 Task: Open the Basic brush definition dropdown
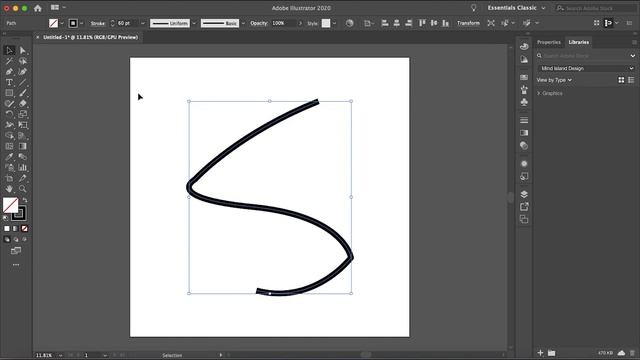[243, 23]
